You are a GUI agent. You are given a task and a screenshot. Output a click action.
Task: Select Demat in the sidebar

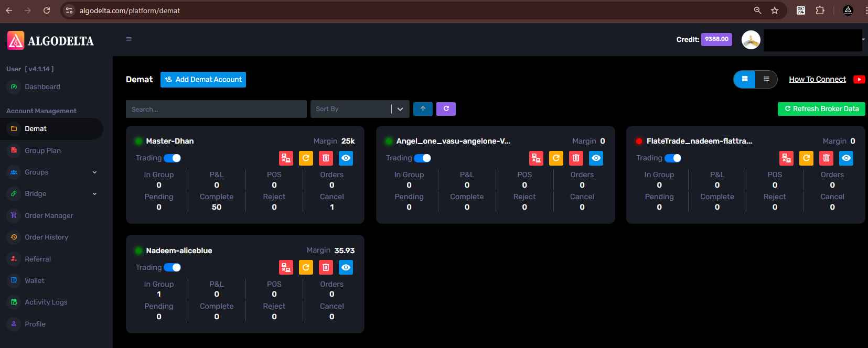[x=51, y=129]
